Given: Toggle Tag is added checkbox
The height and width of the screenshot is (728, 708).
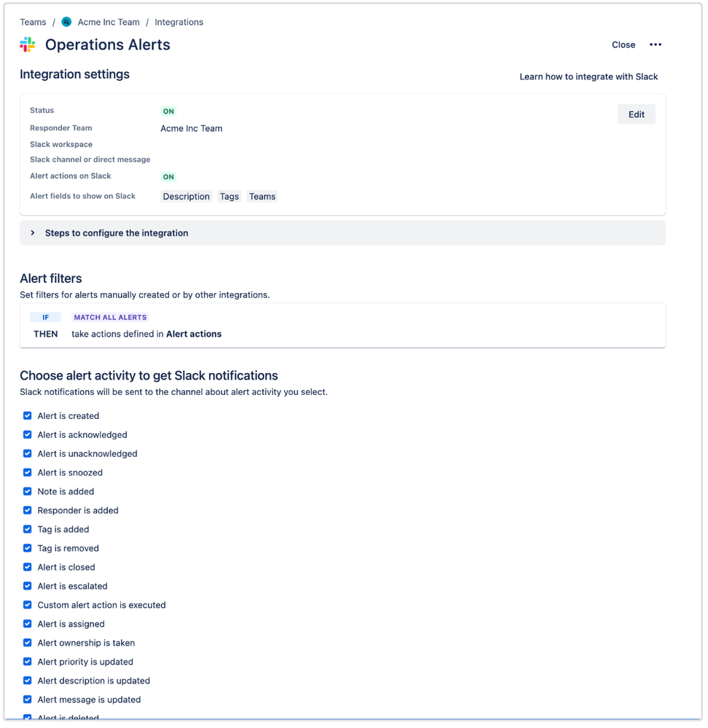Looking at the screenshot, I should pos(28,529).
